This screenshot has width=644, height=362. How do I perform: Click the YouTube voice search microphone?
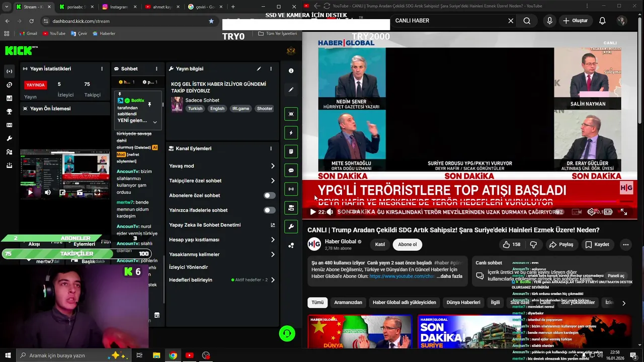(549, 21)
